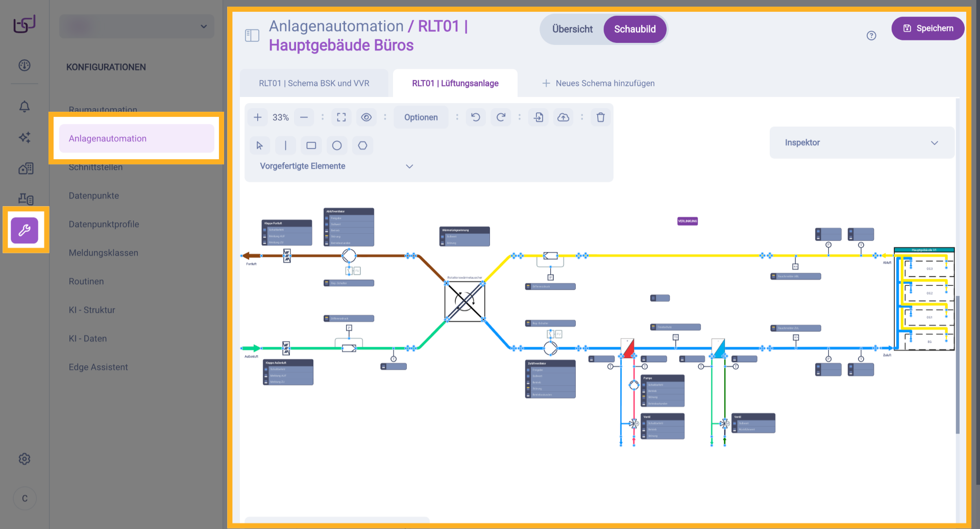Switch to the RLT01 Schema BSK und VVR tab
This screenshot has height=529, width=980.
pos(314,83)
